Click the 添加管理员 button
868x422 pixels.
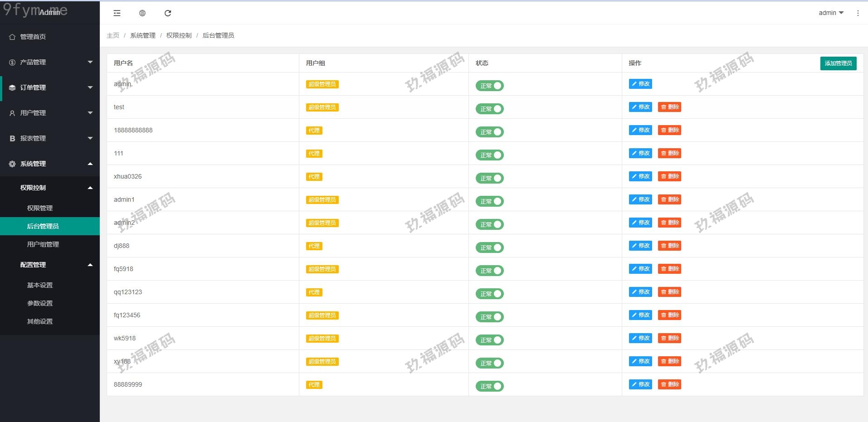point(838,63)
